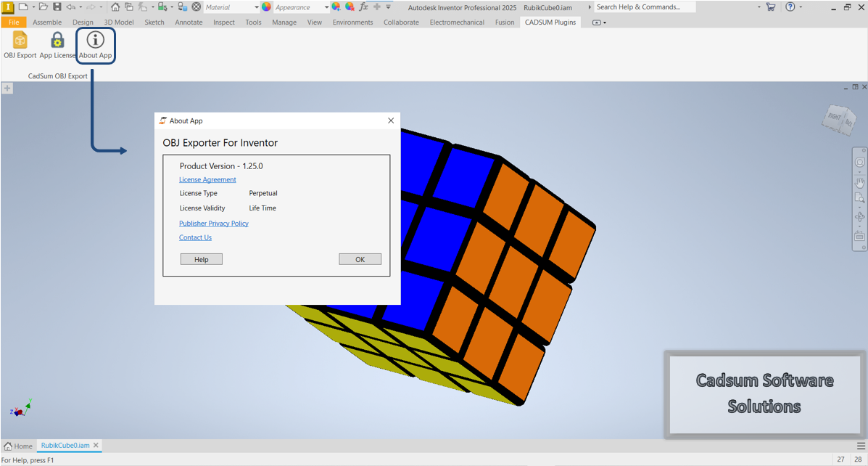Click the viewport tile windows button
The width and height of the screenshot is (868, 466).
tap(855, 87)
